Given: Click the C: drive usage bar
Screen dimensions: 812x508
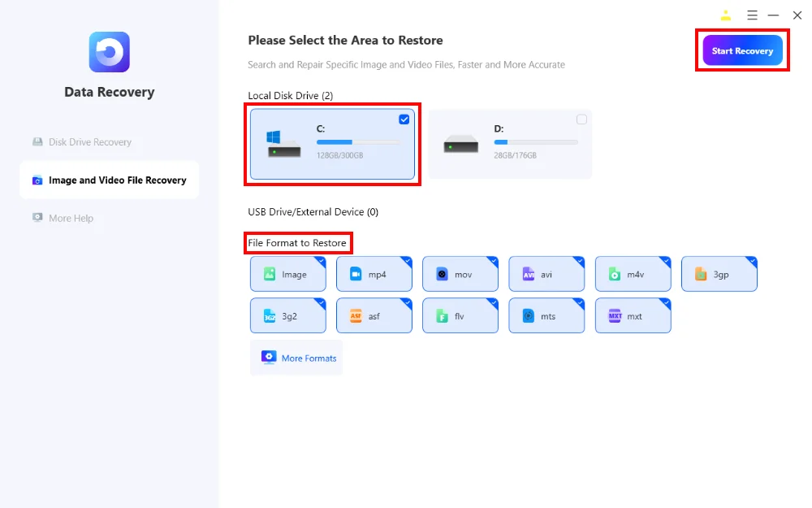Looking at the screenshot, I should pyautogui.click(x=357, y=141).
